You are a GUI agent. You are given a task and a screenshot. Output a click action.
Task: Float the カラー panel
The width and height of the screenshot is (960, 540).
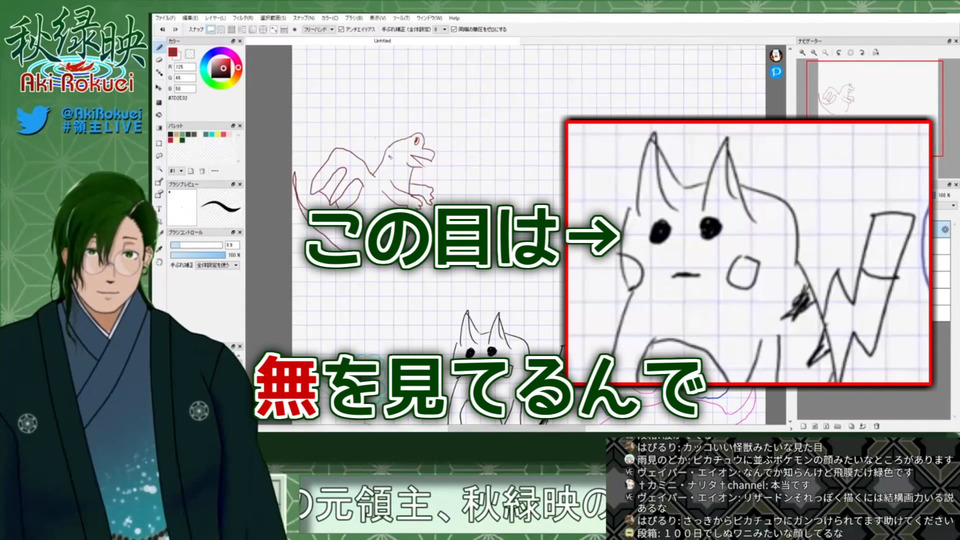pos(233,41)
